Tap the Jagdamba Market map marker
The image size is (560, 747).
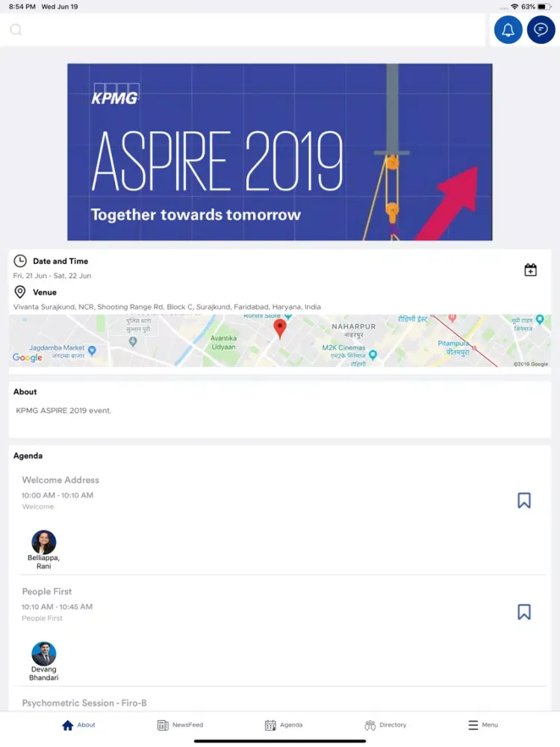pos(92,350)
